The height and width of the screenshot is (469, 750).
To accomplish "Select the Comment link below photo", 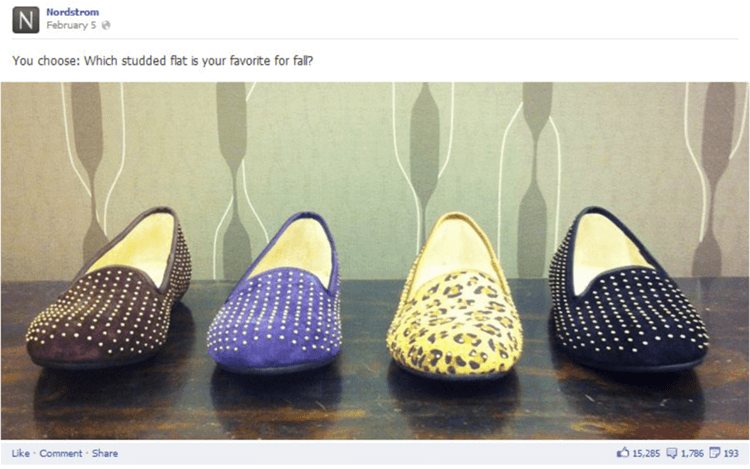I will tap(61, 453).
